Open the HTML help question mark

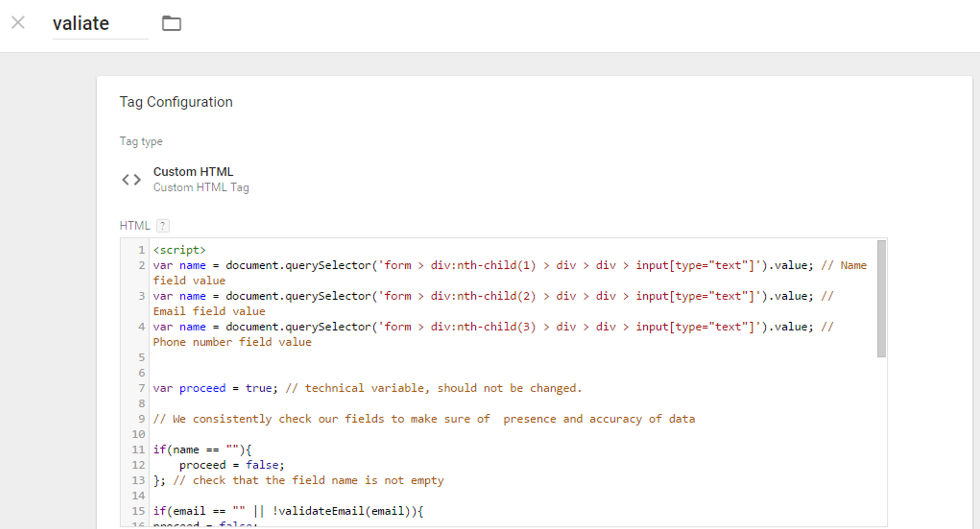click(x=163, y=226)
